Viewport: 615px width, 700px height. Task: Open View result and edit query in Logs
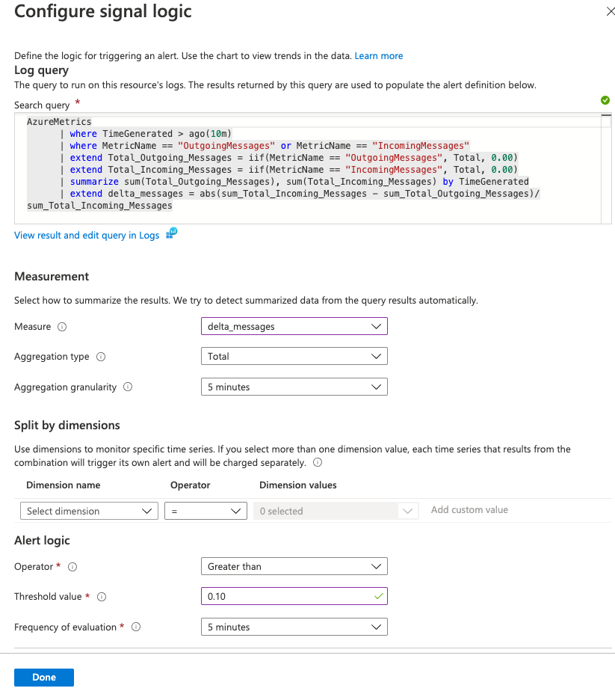pos(87,236)
